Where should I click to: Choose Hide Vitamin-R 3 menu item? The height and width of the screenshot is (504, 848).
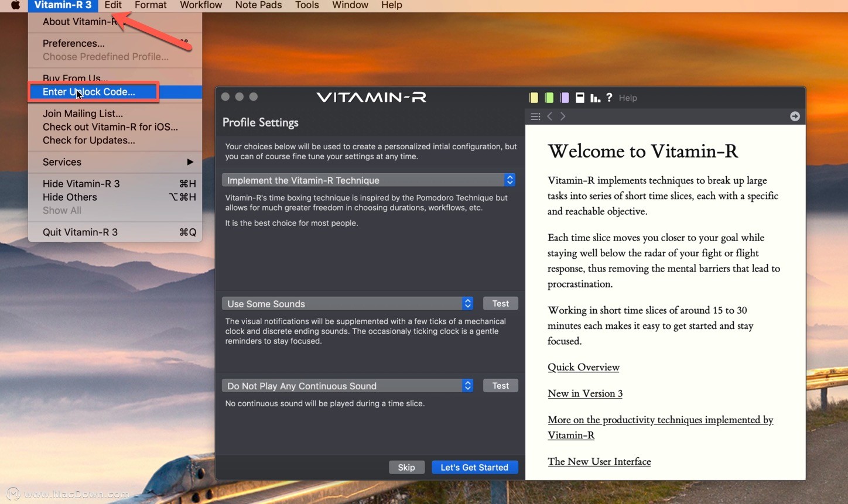[115, 184]
